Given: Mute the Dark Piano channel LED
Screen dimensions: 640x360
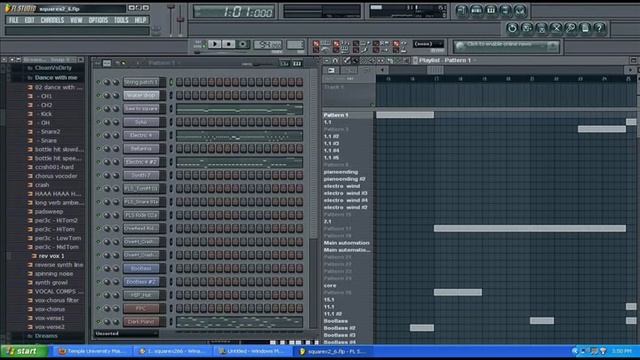Looking at the screenshot, I should pyautogui.click(x=98, y=322).
